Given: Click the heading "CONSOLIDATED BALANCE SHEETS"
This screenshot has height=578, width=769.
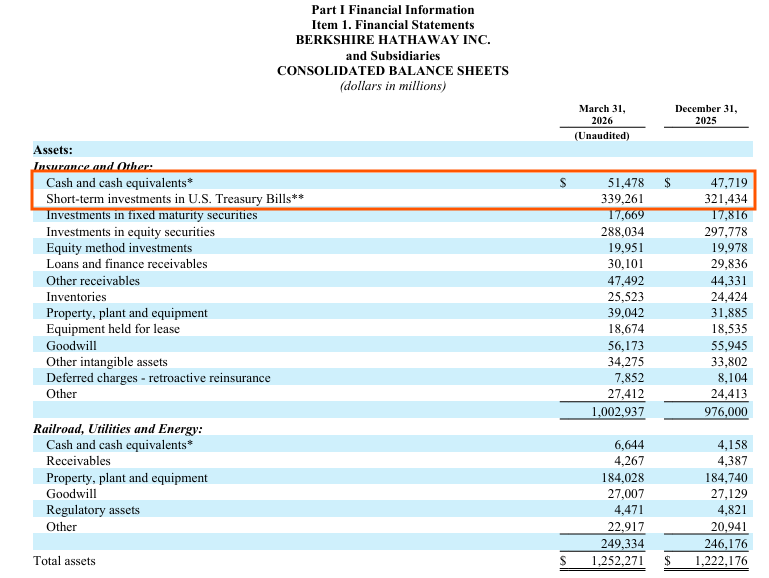Looking at the screenshot, I should tap(392, 71).
